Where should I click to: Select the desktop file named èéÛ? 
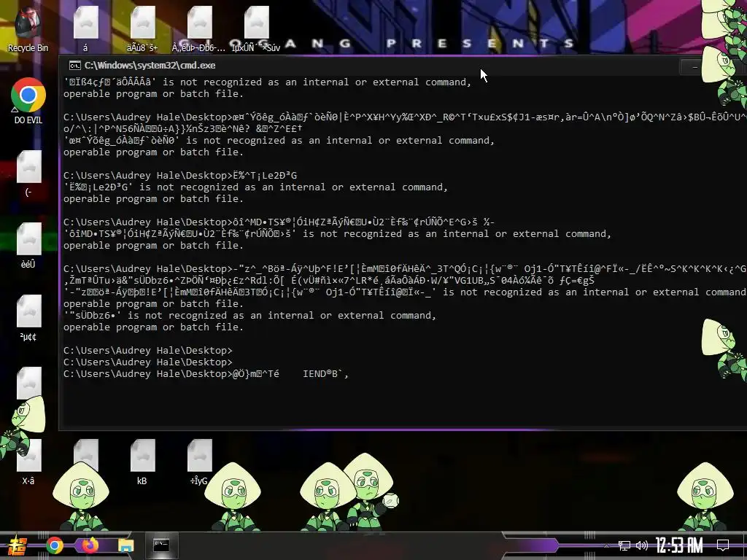click(28, 246)
